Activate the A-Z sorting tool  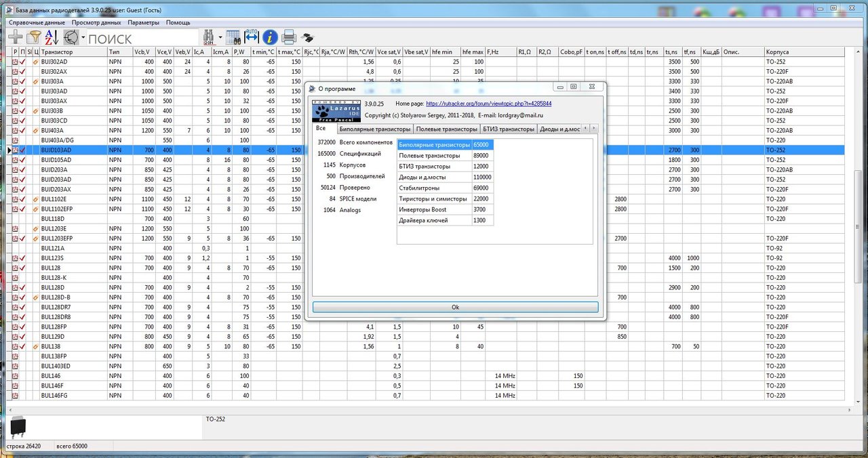click(51, 37)
